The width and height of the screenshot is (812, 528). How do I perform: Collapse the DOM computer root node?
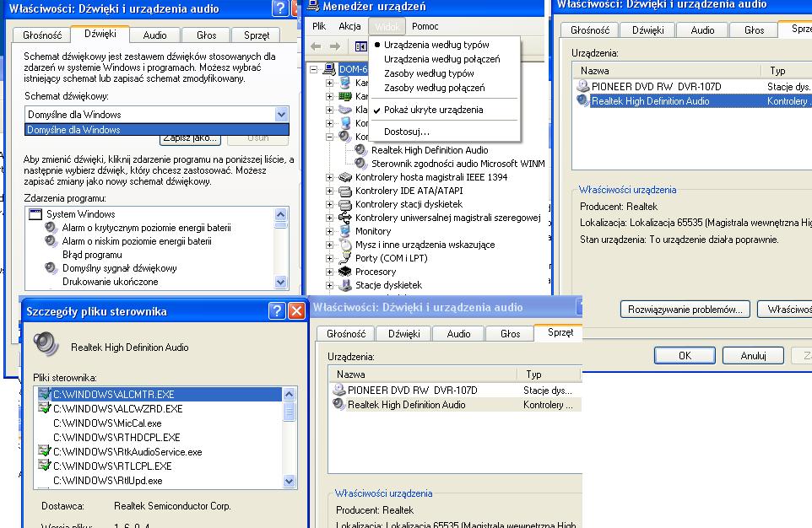[314, 69]
